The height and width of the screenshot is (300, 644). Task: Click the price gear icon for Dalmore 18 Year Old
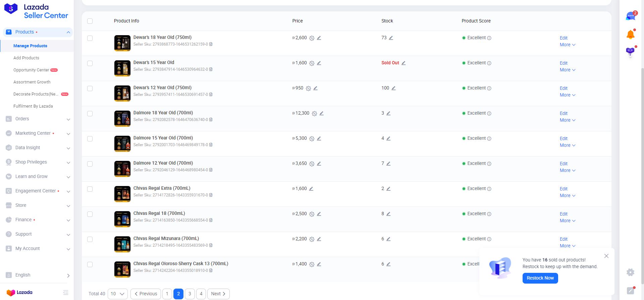314,114
